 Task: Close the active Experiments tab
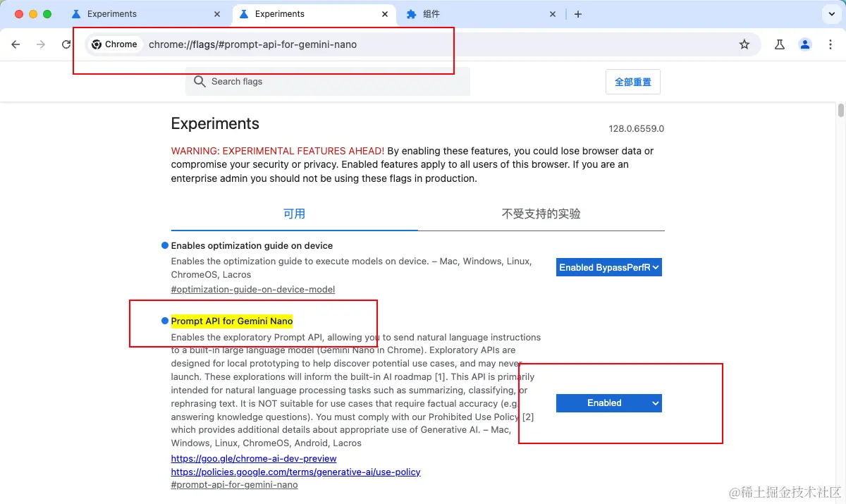[x=385, y=14]
